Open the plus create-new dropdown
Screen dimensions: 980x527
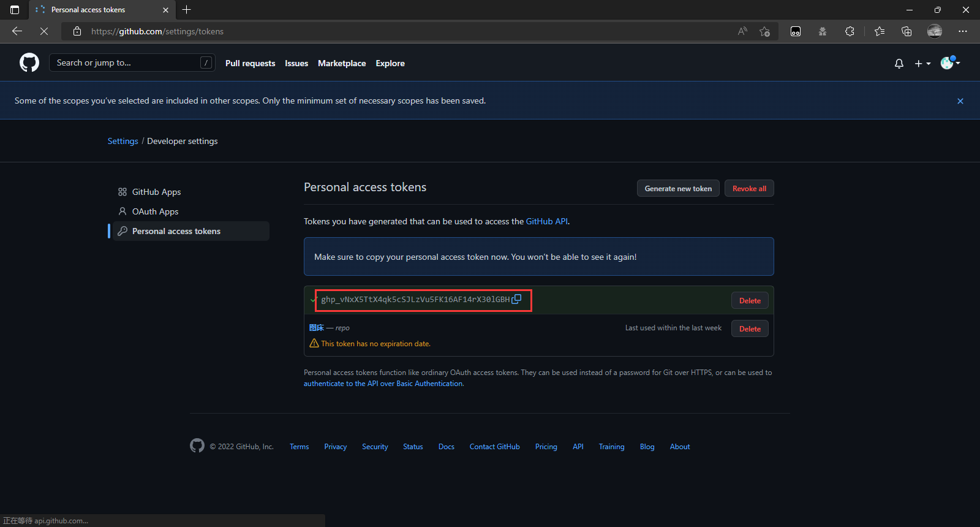coord(922,63)
